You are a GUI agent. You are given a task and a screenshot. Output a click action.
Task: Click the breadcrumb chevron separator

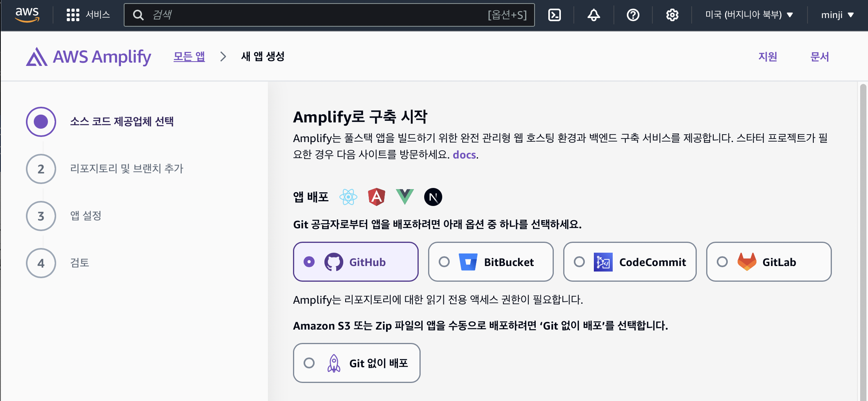[223, 57]
